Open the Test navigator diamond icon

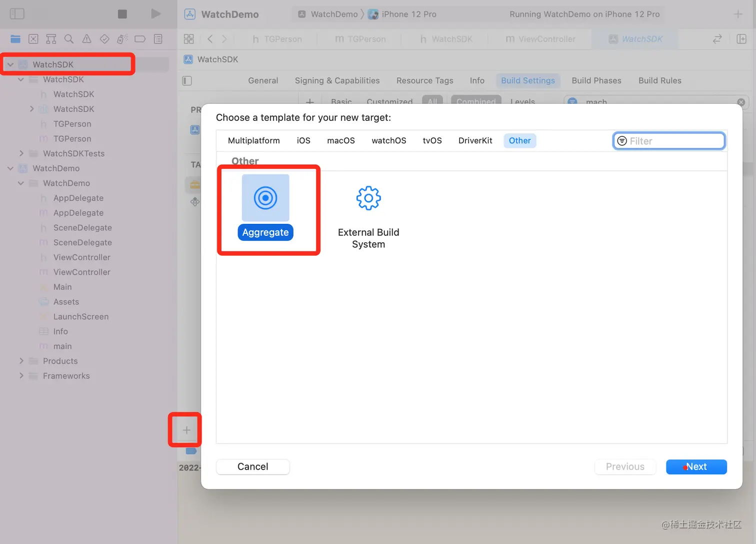[x=104, y=39]
